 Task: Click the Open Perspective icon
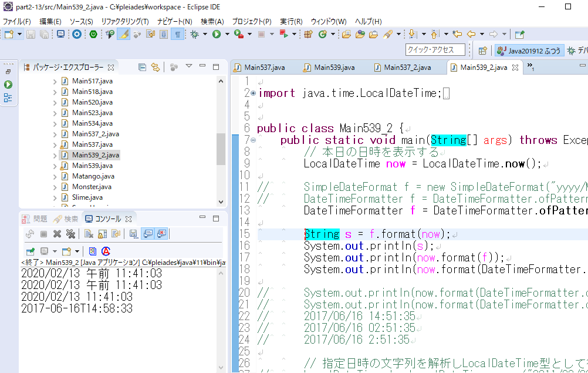(x=482, y=51)
